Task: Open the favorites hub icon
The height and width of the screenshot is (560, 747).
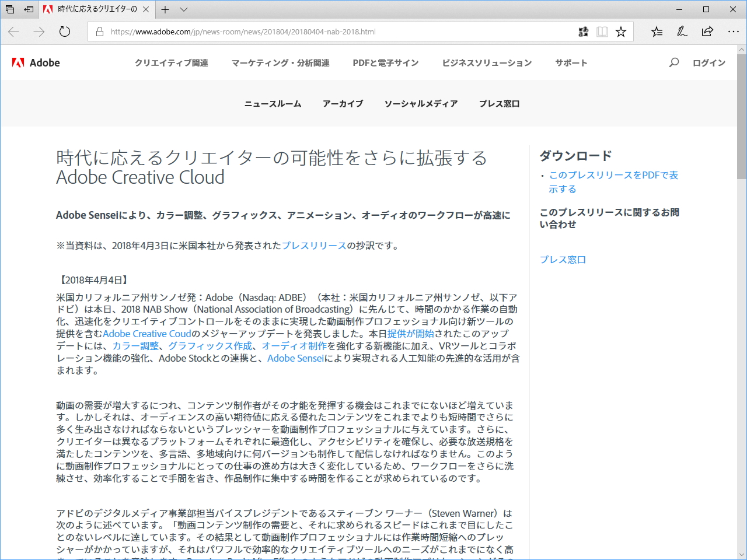Action: click(x=657, y=32)
